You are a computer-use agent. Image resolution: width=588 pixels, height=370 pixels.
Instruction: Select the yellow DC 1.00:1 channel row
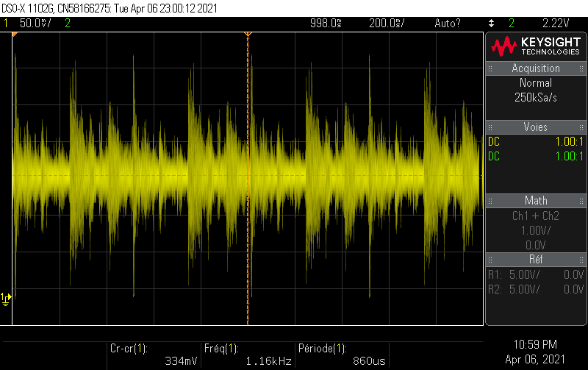click(536, 142)
